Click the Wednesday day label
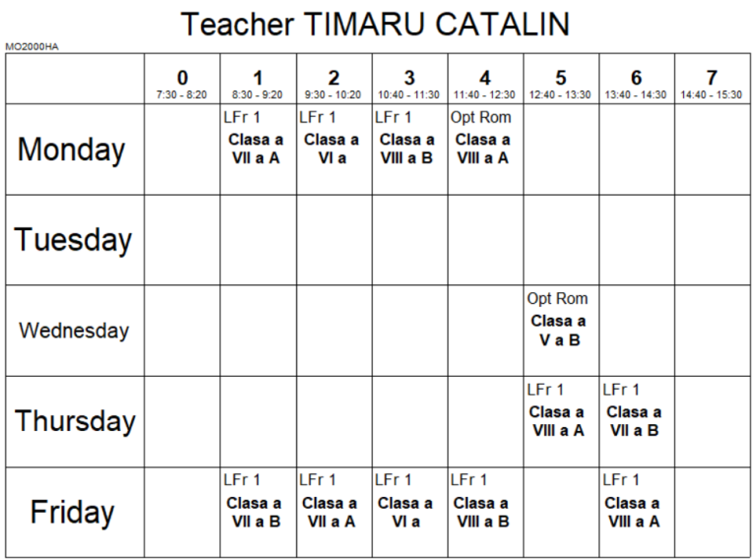This screenshot has width=756, height=559. tap(74, 331)
